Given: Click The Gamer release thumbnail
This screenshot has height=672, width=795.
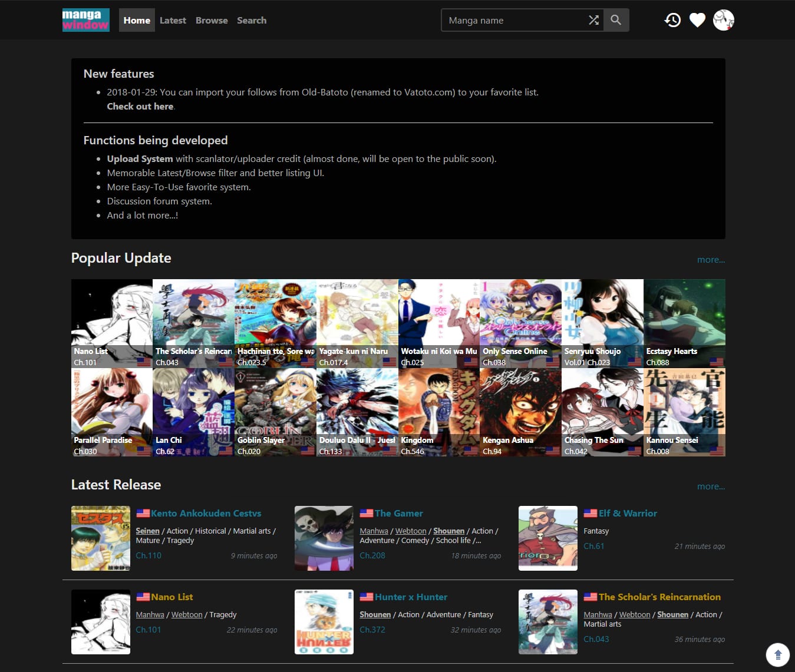Looking at the screenshot, I should [x=324, y=538].
